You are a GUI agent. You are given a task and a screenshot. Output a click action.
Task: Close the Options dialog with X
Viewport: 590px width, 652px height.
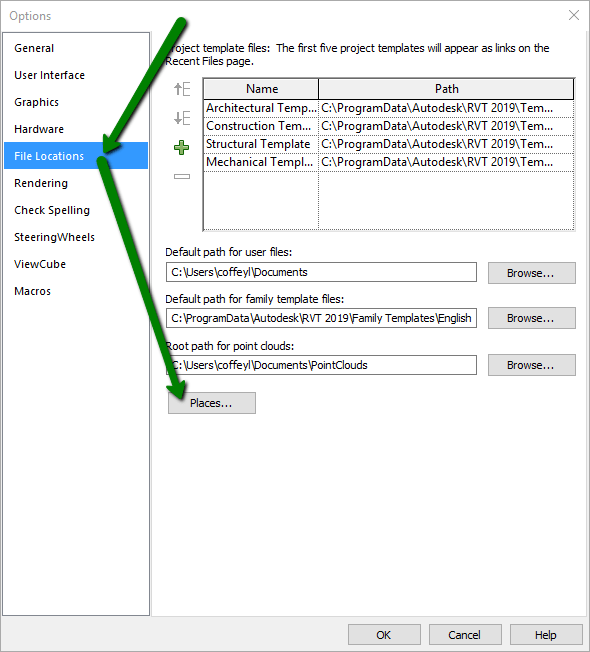coord(574,15)
